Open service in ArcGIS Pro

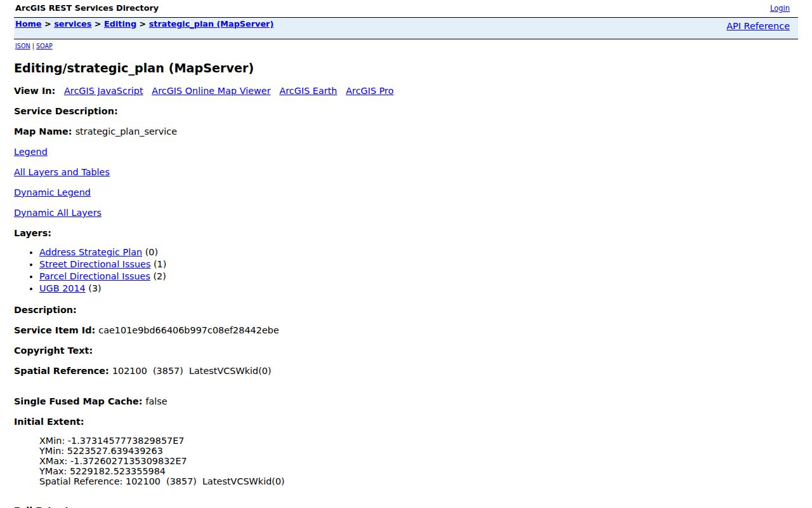click(370, 91)
